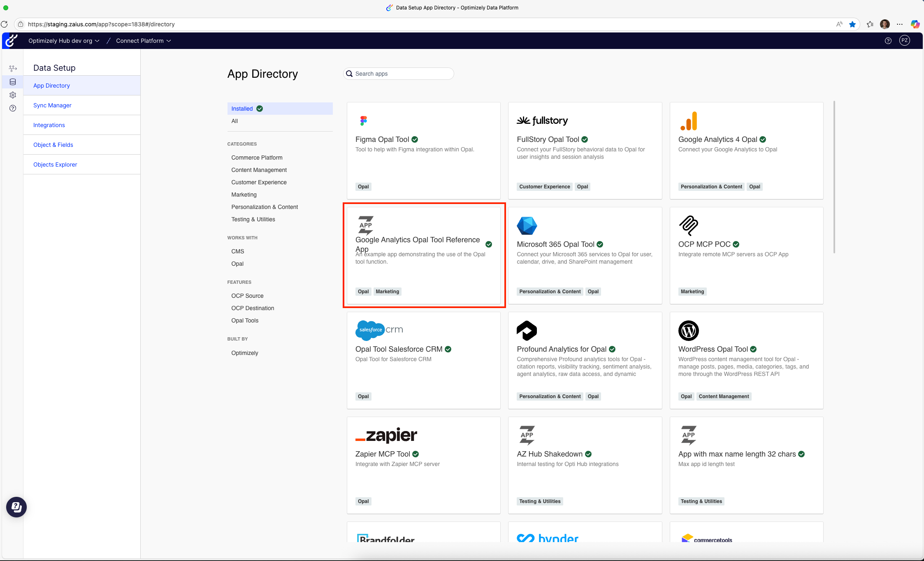Open the help icon in the top bar
This screenshot has width=924, height=561.
888,41
